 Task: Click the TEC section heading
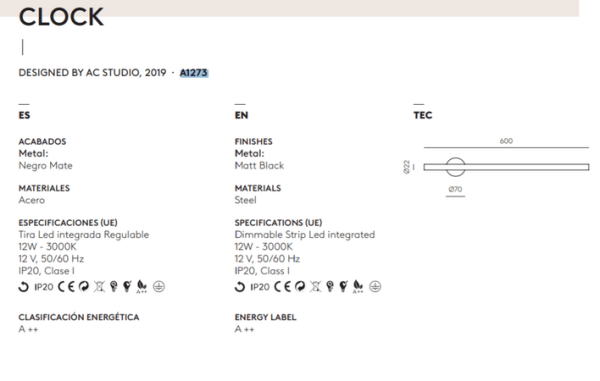pyautogui.click(x=423, y=115)
